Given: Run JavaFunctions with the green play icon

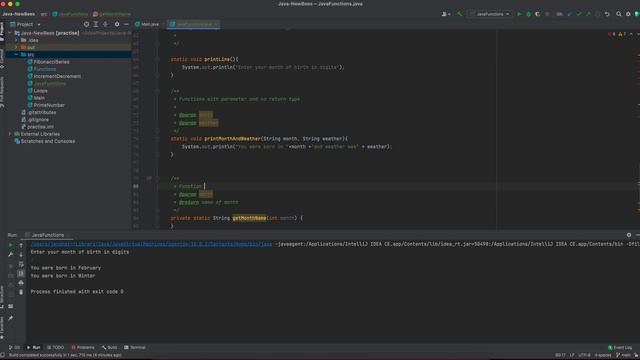Looking at the screenshot, I should point(519,14).
